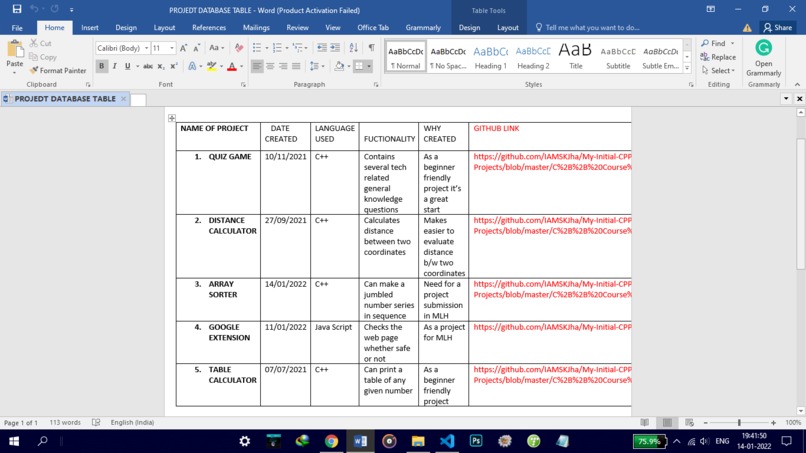This screenshot has height=453, width=806.
Task: Switch to the References tab
Action: click(209, 28)
